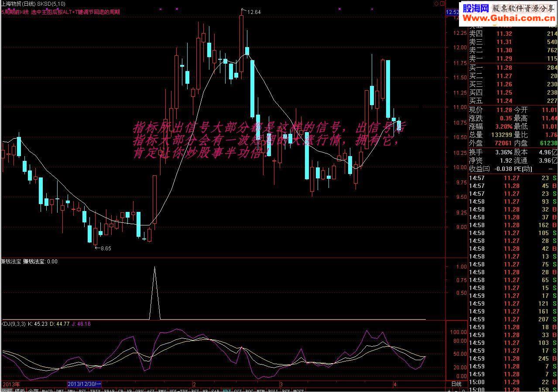Click the diamond icon above the price axis
The width and height of the screenshot is (558, 392).
436,3
